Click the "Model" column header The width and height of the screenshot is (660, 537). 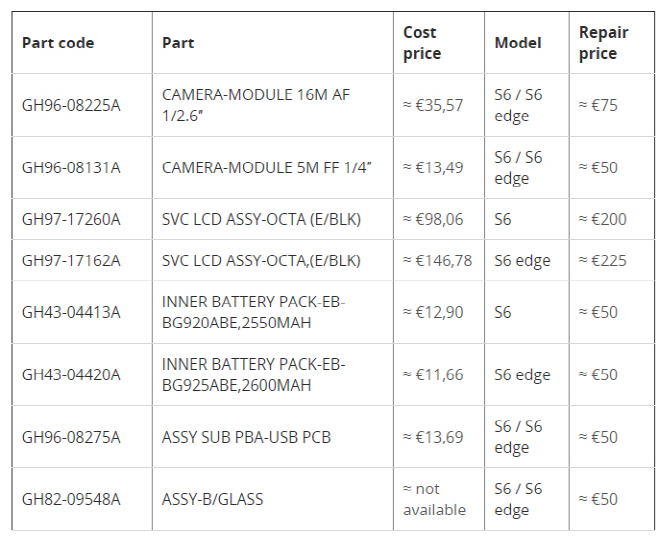point(518,43)
